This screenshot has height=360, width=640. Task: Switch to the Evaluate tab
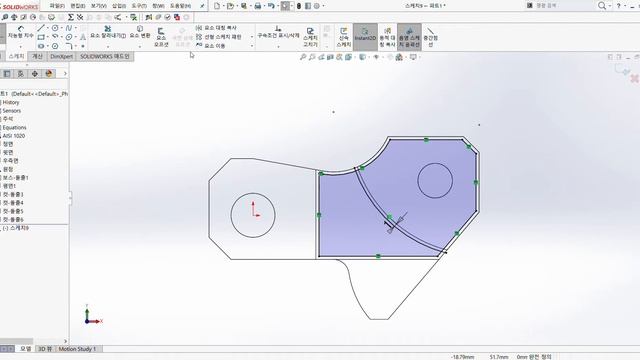tap(37, 56)
